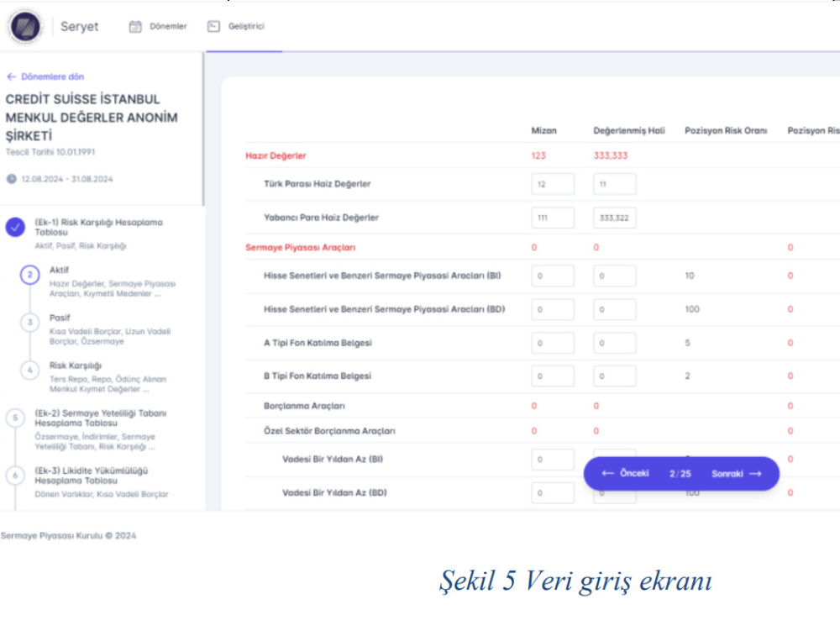The height and width of the screenshot is (631, 840).
Task: Click the back arrow next to Dönemlere dön
Action: coord(11,76)
